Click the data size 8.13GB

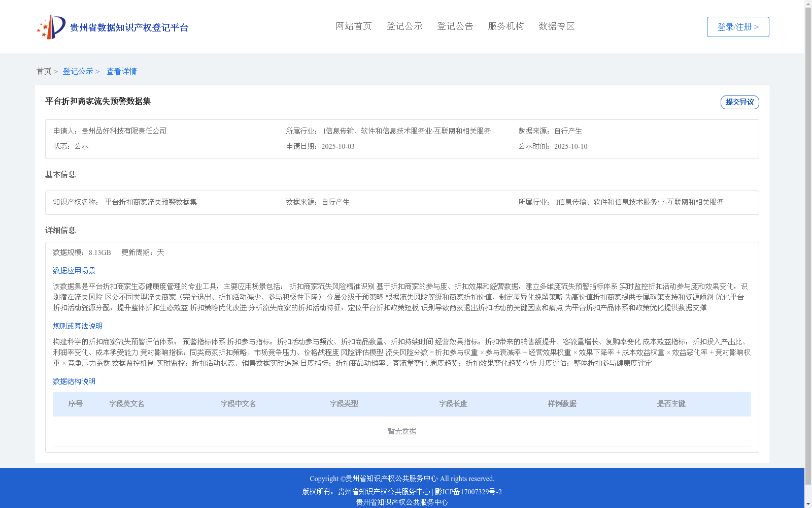tap(100, 252)
